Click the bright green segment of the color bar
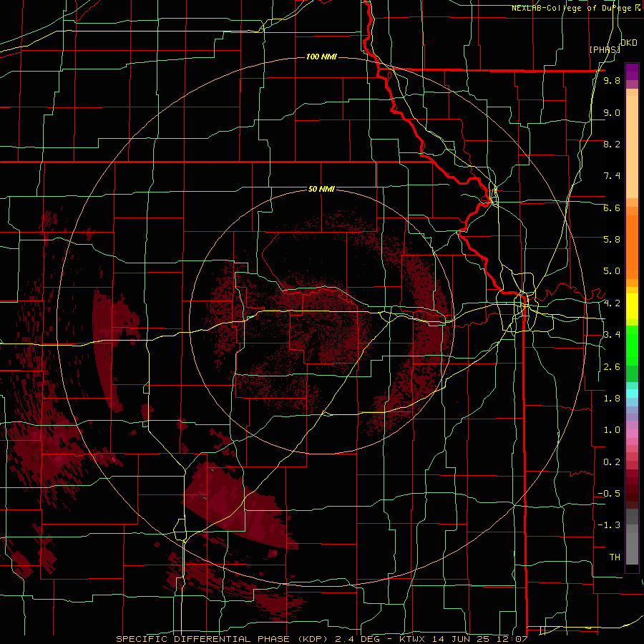Screen dimensions: 644x644 pyautogui.click(x=632, y=346)
